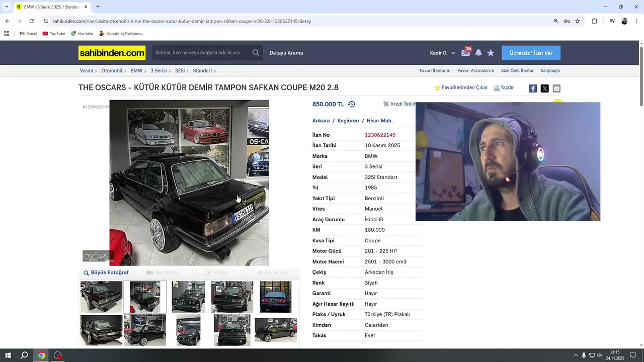Screen dimensions: 644x362
Task: Click page vertical scrollbar
Action: click(x=641, y=75)
